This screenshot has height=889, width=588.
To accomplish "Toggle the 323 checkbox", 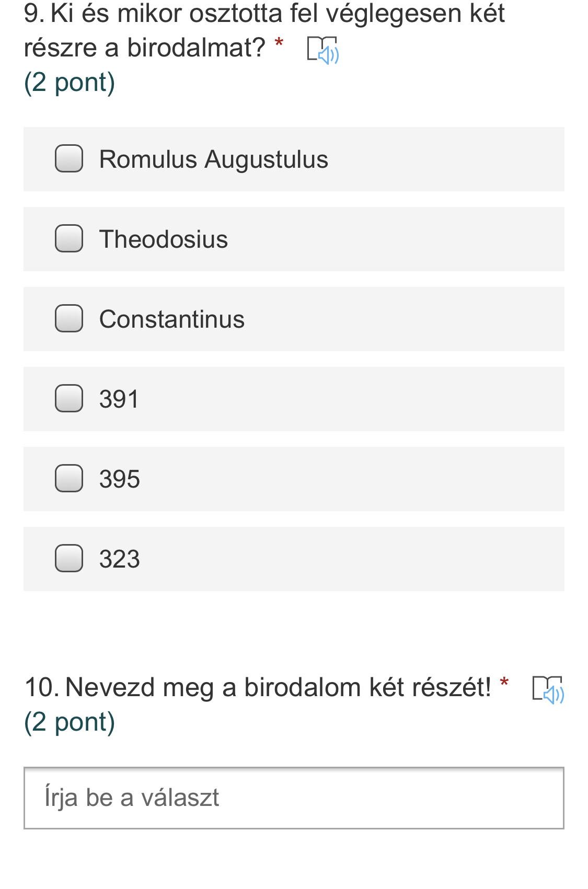I will pos(69,558).
